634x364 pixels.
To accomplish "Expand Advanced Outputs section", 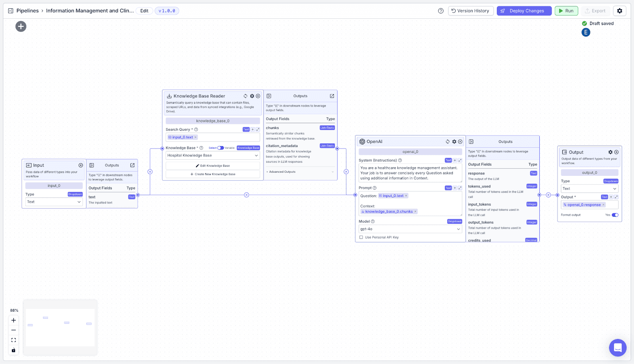I will pyautogui.click(x=300, y=172).
